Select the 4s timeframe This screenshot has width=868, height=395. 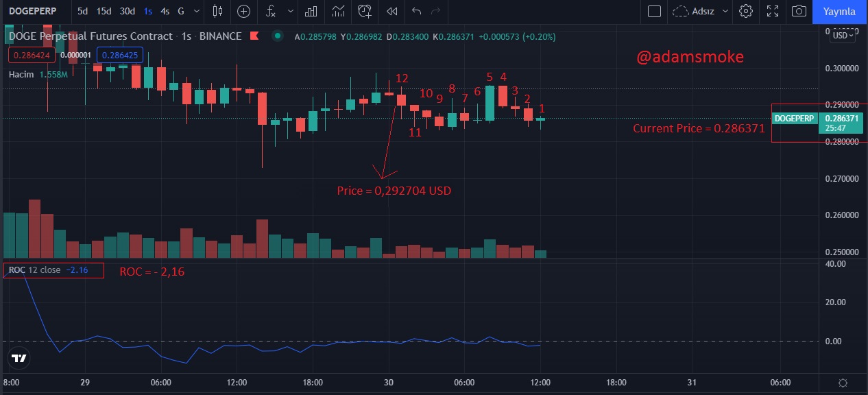[165, 11]
